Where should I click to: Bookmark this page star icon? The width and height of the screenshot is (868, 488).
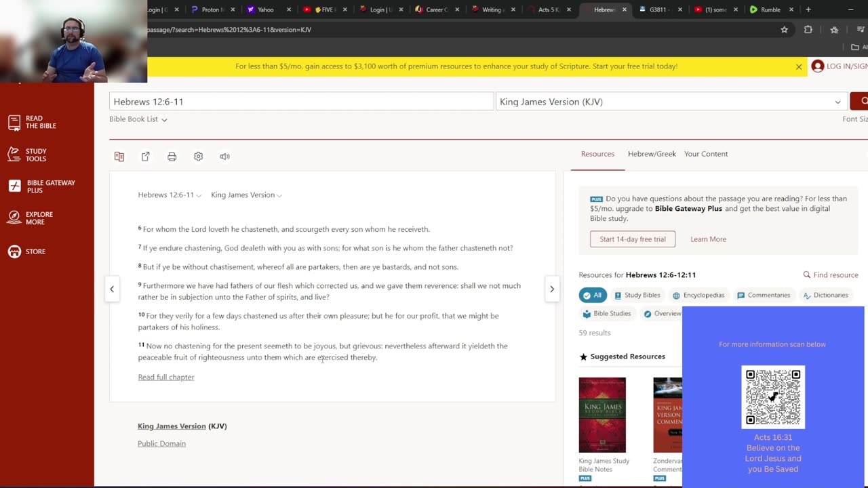pyautogui.click(x=784, y=30)
